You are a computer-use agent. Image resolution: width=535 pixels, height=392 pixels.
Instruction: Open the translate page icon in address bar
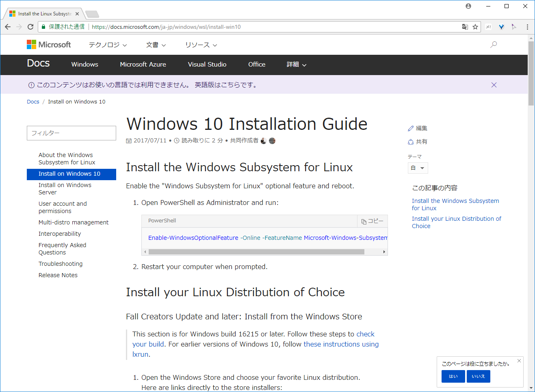[x=465, y=27]
